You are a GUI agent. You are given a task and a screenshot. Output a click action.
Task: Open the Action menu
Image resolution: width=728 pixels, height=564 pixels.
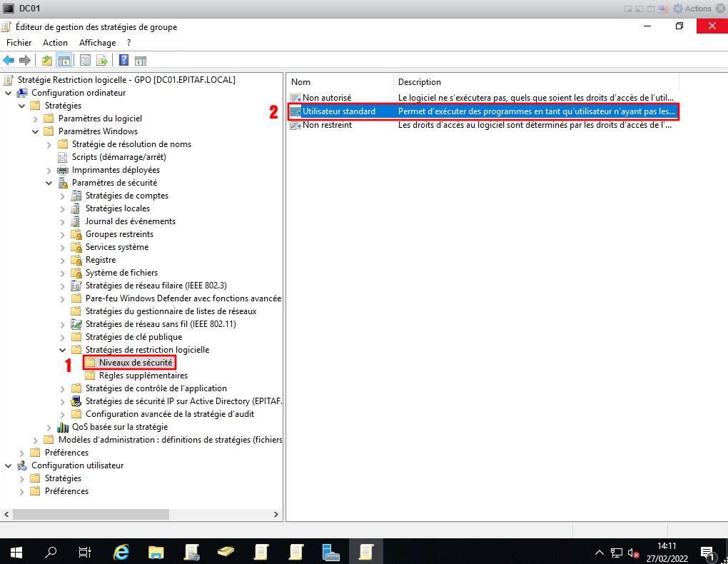pos(55,43)
